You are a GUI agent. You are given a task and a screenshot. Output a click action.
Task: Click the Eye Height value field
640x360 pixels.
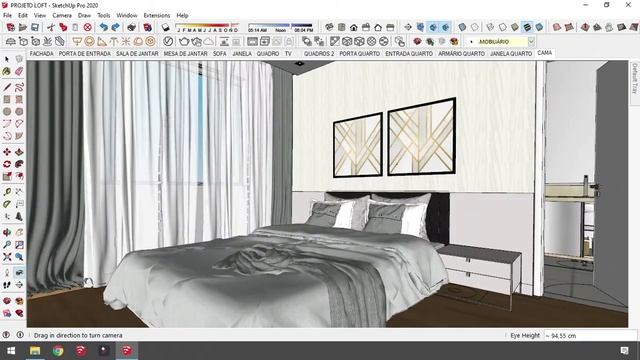(x=590, y=336)
